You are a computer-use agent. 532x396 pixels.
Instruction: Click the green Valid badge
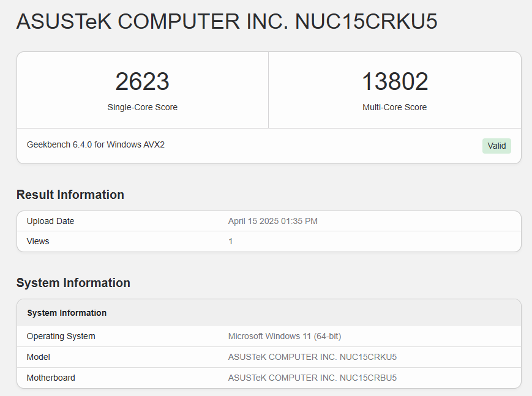pos(496,146)
